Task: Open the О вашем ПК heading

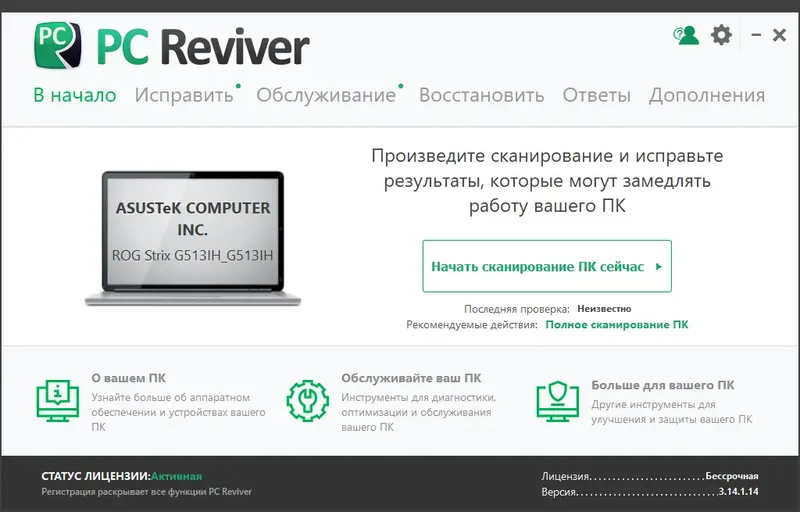Action: click(129, 378)
